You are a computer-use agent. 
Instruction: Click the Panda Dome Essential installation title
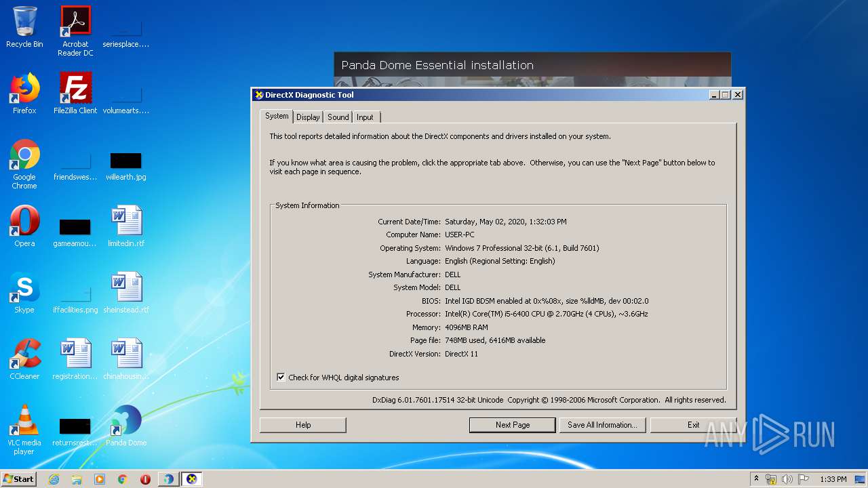(x=437, y=65)
